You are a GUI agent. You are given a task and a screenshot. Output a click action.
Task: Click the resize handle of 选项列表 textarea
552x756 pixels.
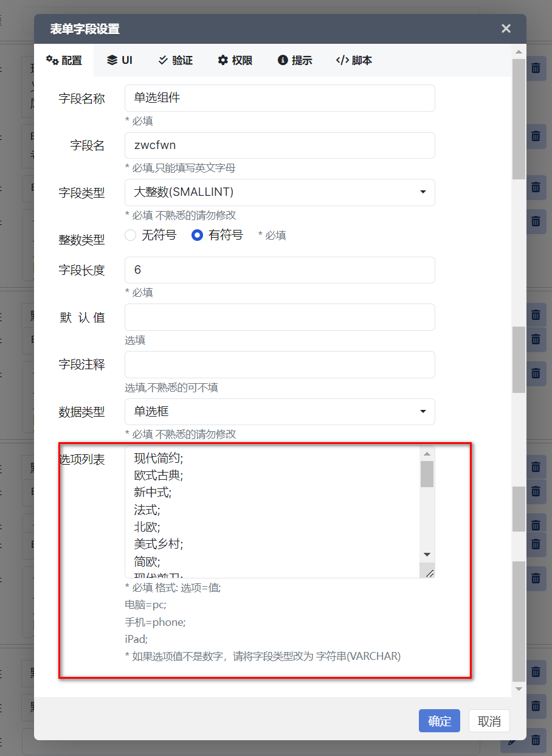tap(429, 572)
